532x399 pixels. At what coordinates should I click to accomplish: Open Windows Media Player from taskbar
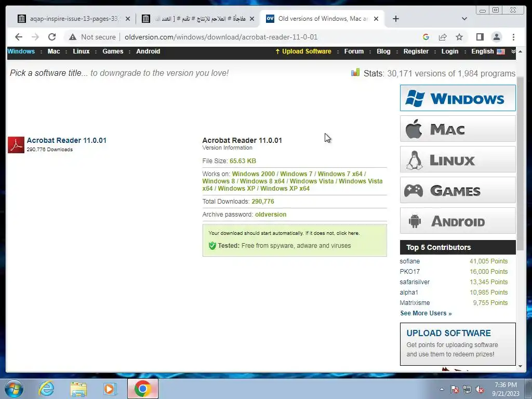click(110, 389)
